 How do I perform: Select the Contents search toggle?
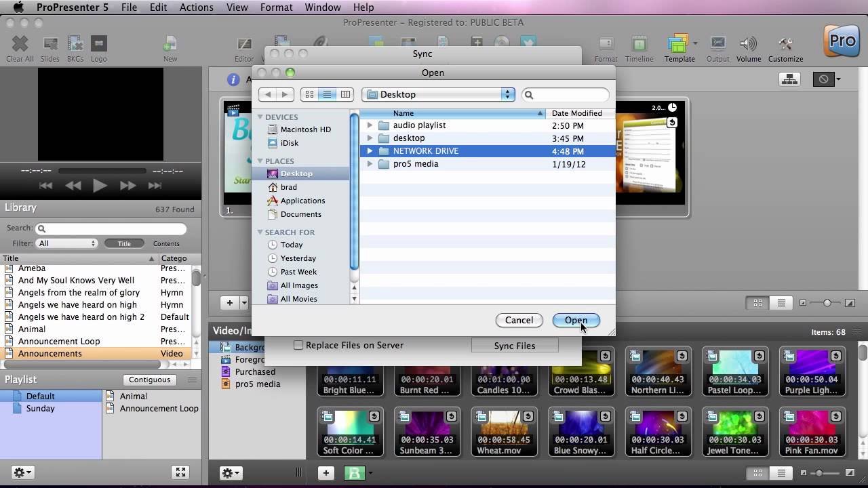166,243
